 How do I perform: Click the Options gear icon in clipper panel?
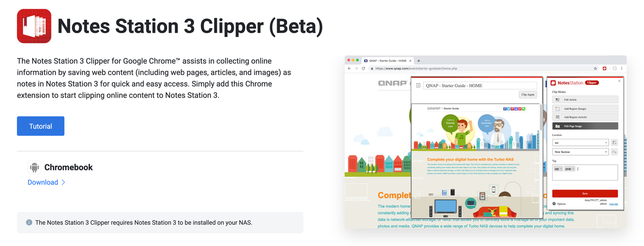(554, 204)
